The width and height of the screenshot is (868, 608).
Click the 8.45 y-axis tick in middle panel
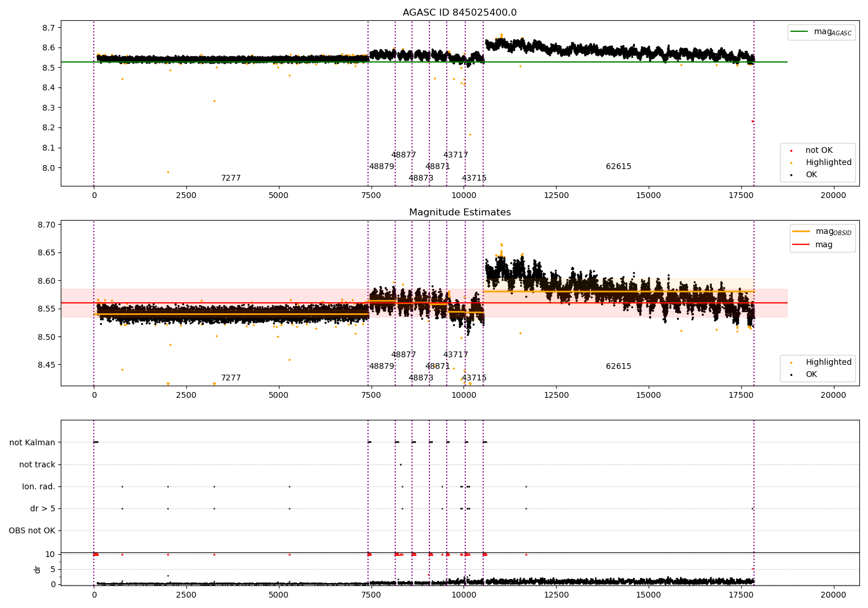coord(46,365)
